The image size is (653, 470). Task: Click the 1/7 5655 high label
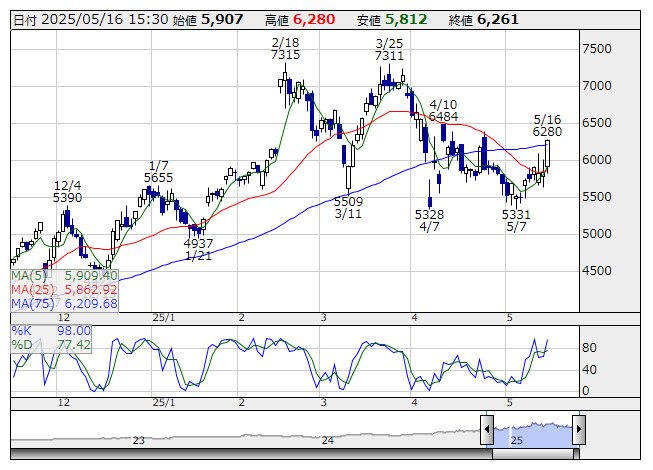click(158, 172)
